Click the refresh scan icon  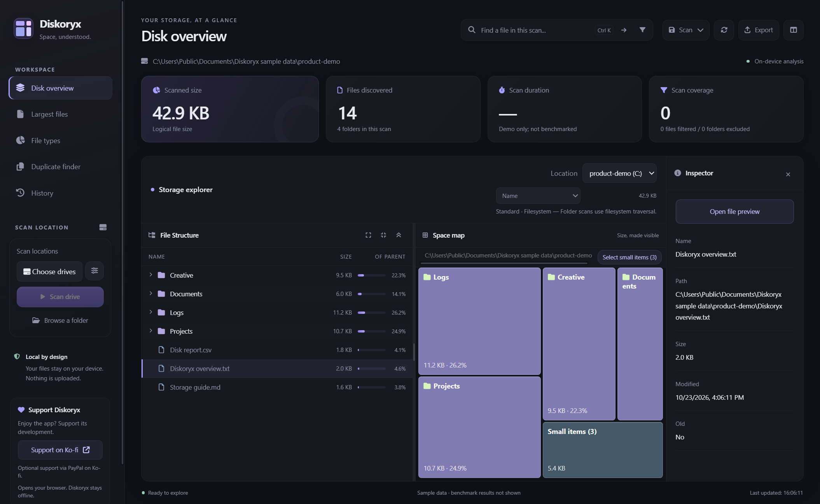pos(724,30)
